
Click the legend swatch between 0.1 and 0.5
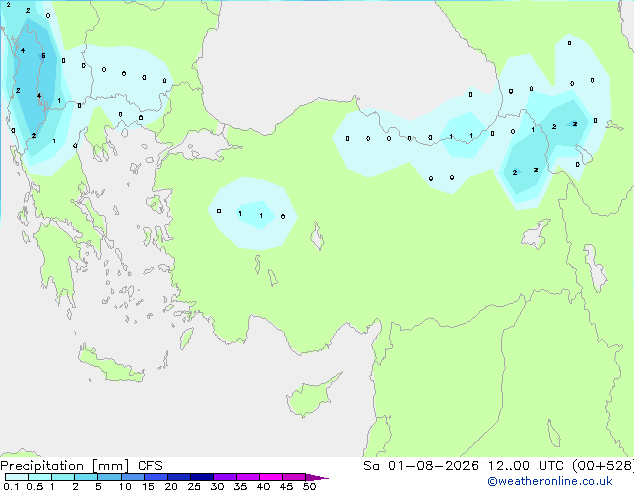tap(17, 477)
